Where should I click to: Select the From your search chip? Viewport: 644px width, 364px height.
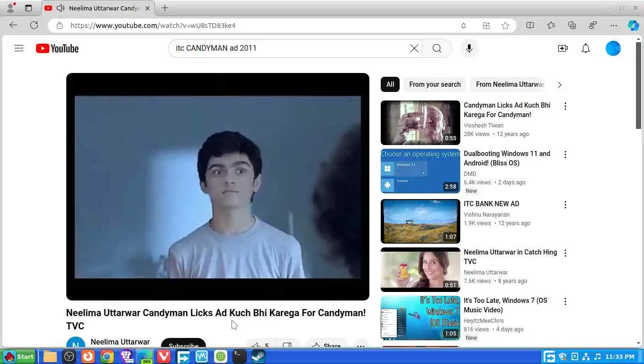coord(435,84)
